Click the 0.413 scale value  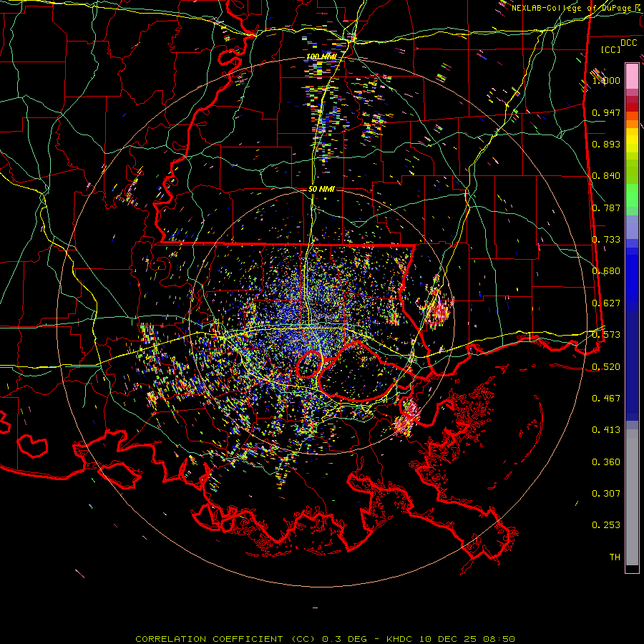click(606, 430)
